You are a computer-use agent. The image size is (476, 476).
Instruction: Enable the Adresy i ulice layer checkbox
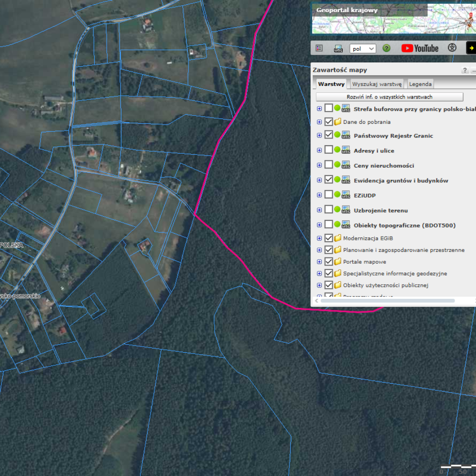[x=328, y=150]
